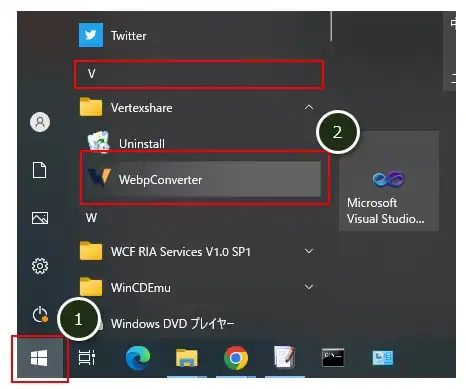The width and height of the screenshot is (466, 389).
Task: Open Documents from Start sidebar
Action: coord(40,170)
